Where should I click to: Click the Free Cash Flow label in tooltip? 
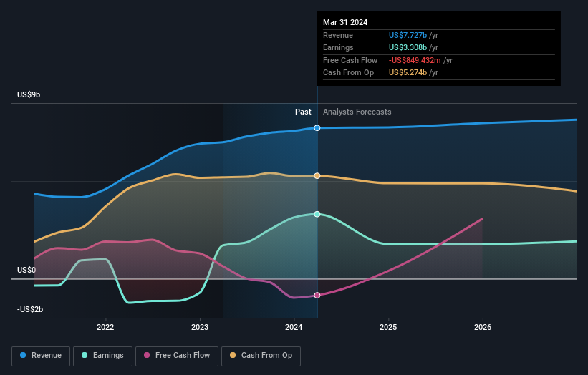click(350, 60)
